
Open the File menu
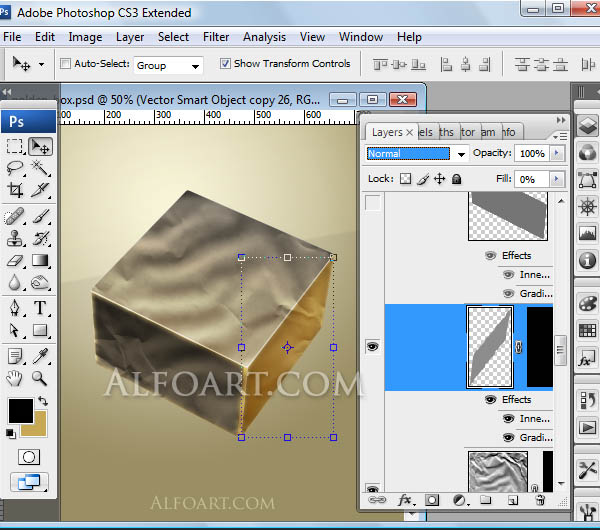tap(12, 37)
